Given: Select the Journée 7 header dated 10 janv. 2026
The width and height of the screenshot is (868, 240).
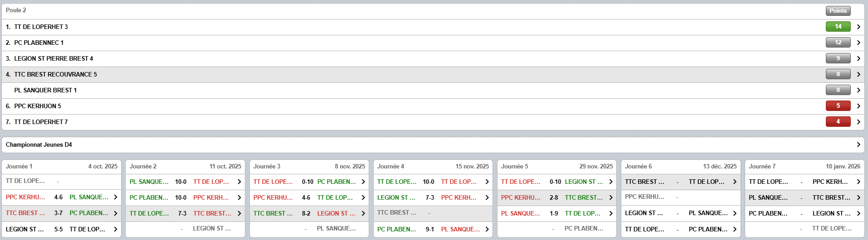Looking at the screenshot, I should (x=804, y=166).
